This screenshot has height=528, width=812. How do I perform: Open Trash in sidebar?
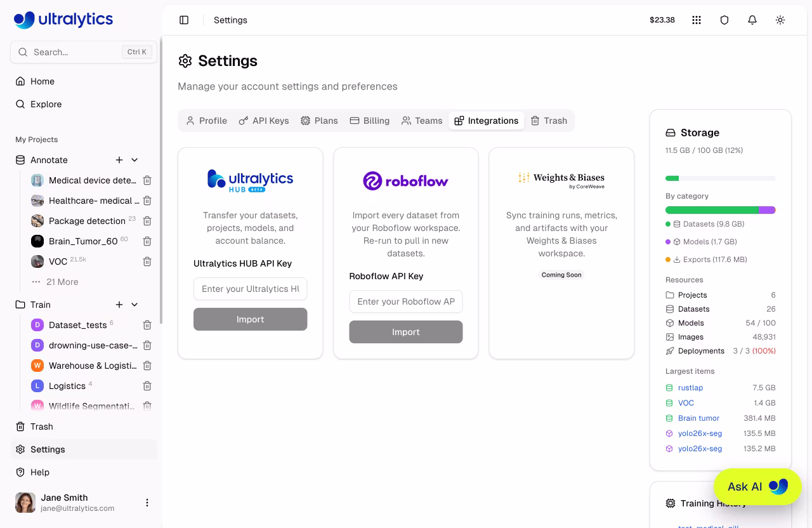(84, 426)
